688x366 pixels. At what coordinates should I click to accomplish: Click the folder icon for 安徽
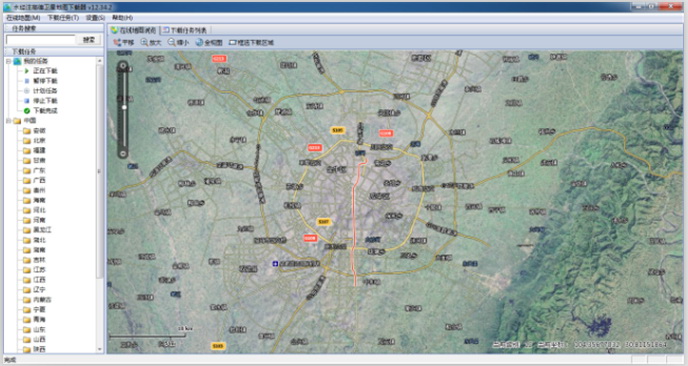point(27,131)
